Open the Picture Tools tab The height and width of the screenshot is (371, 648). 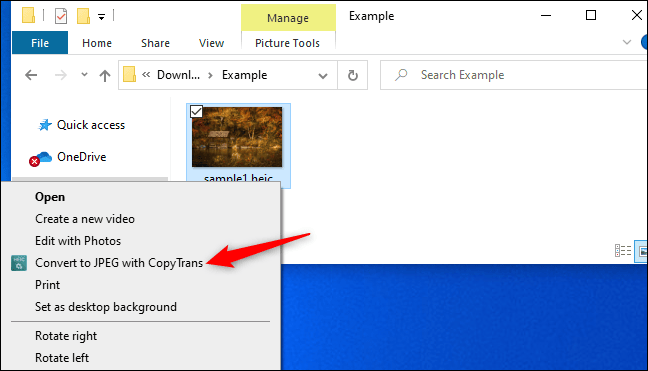[x=288, y=43]
